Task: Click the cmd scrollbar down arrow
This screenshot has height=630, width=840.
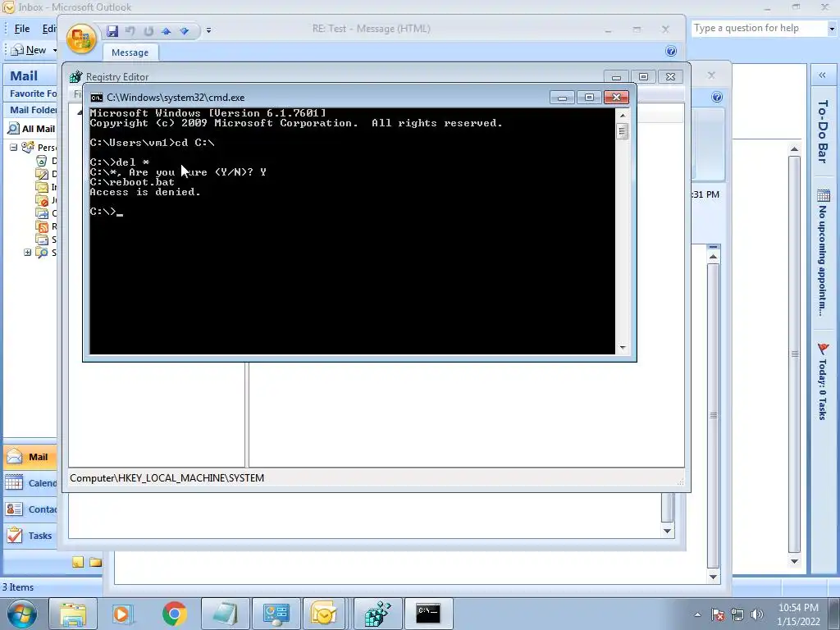Action: (622, 348)
